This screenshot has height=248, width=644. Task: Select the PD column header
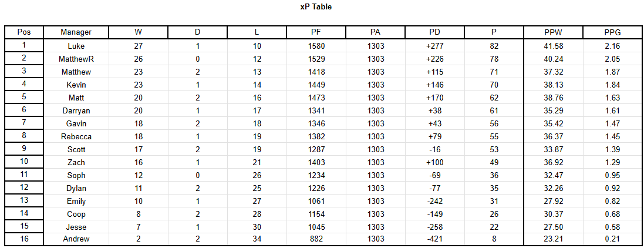coord(435,32)
